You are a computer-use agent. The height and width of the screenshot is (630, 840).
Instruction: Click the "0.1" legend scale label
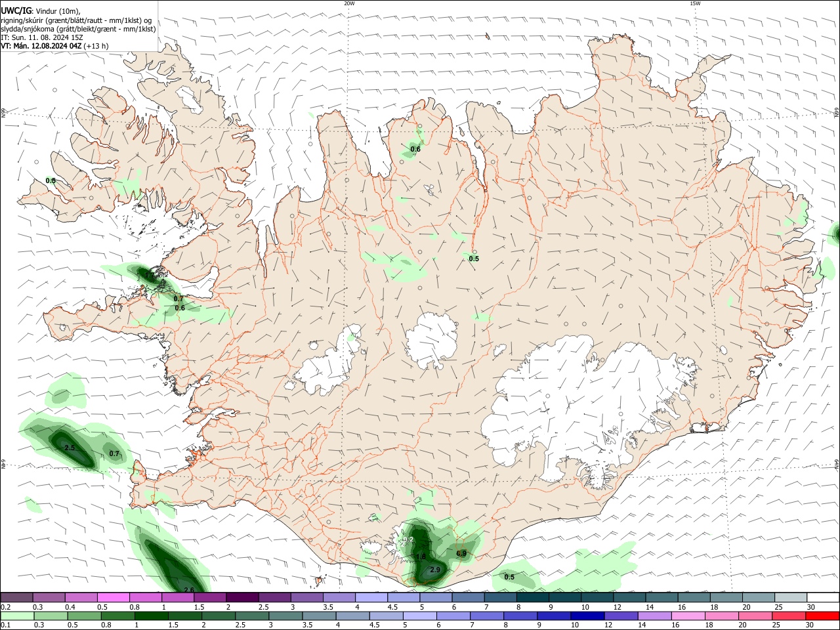tap(6, 625)
